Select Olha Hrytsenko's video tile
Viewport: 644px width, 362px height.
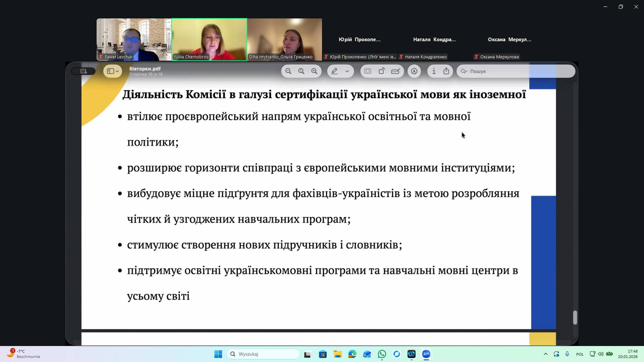285,39
